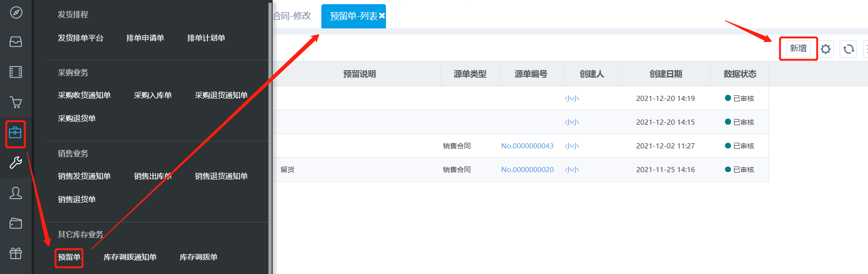Open 采购入库单 menu item
Screen dimensions: 868x274
coord(153,95)
